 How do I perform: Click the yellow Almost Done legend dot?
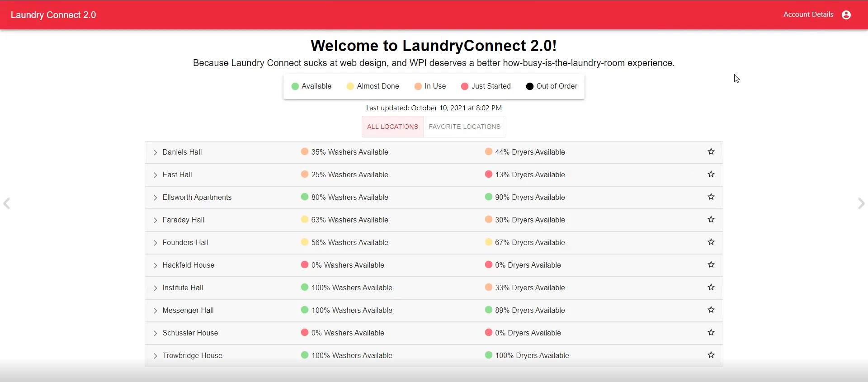pyautogui.click(x=350, y=86)
